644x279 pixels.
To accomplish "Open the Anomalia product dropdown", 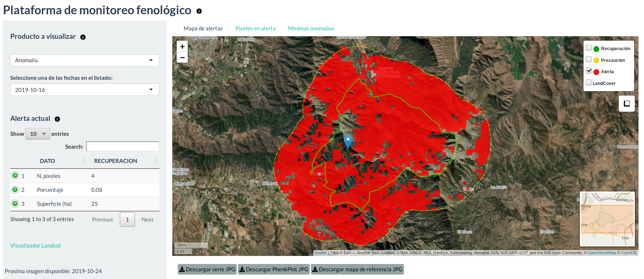I will click(x=85, y=60).
